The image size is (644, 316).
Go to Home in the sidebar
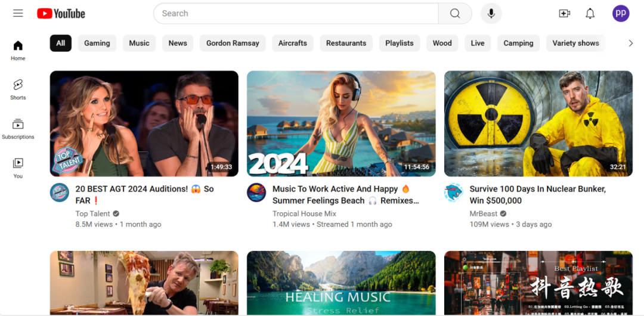point(18,51)
